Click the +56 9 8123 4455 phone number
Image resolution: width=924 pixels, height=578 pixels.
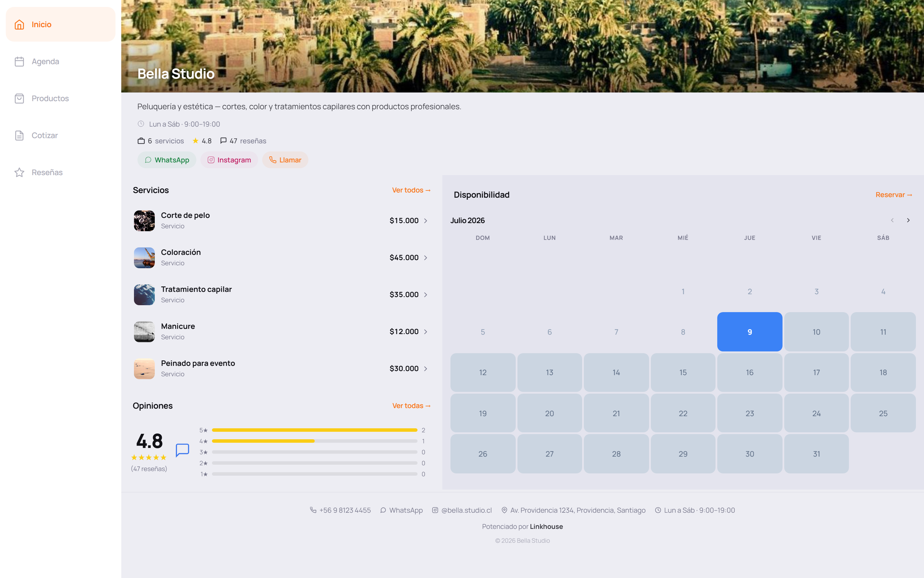(x=345, y=510)
